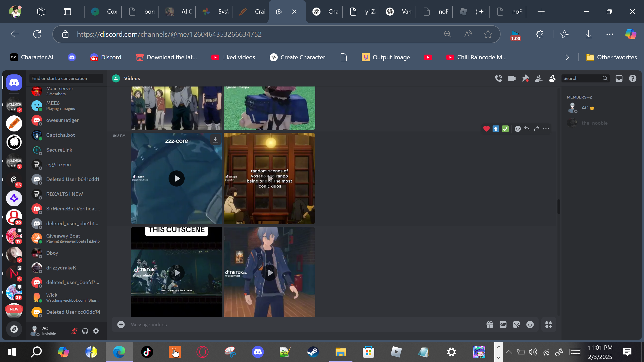Open Liked videos bookmark
Image resolution: width=644 pixels, height=362 pixels.
233,57
